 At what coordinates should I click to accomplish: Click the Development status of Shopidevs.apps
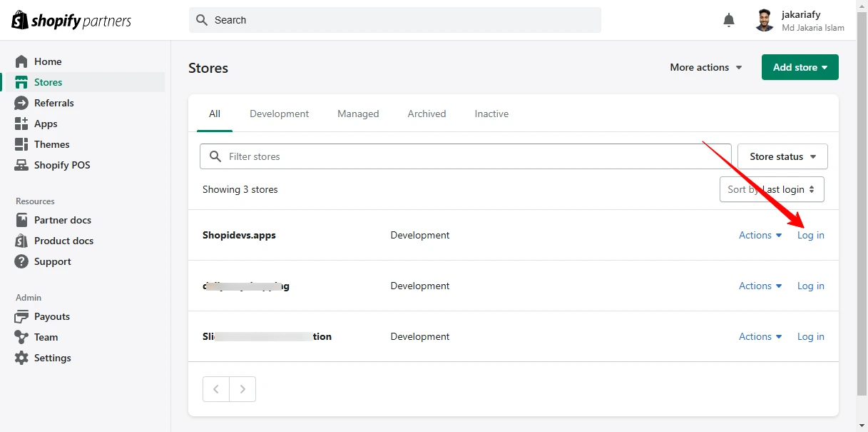click(x=420, y=235)
